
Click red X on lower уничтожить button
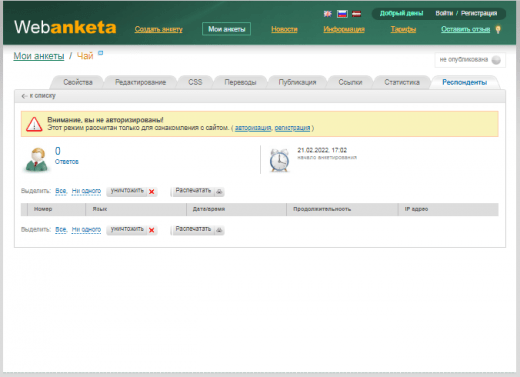[152, 230]
